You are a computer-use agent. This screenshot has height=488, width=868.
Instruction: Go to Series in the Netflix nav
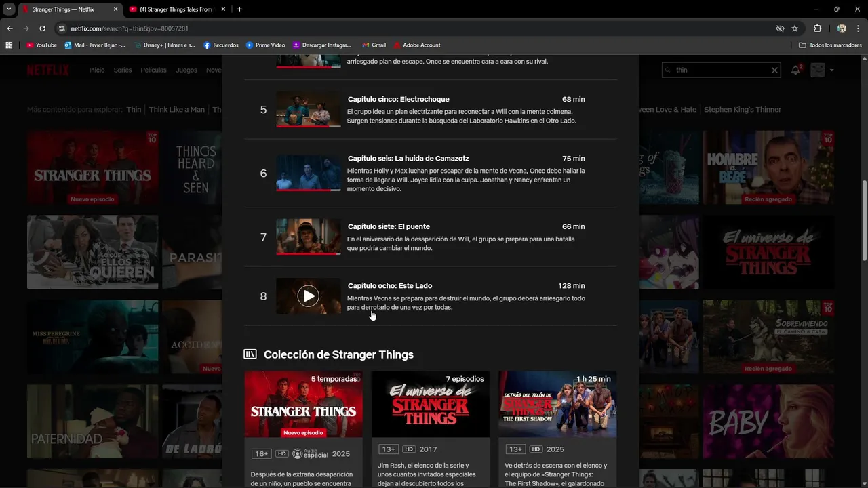(123, 70)
